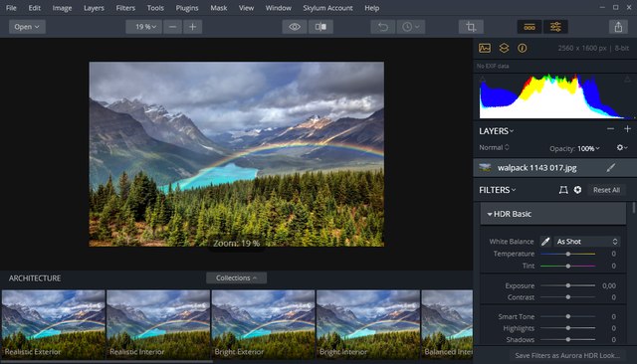Screen dimensions: 637x364
Task: Open the 19 % zoom level dropdown
Action: tap(143, 27)
